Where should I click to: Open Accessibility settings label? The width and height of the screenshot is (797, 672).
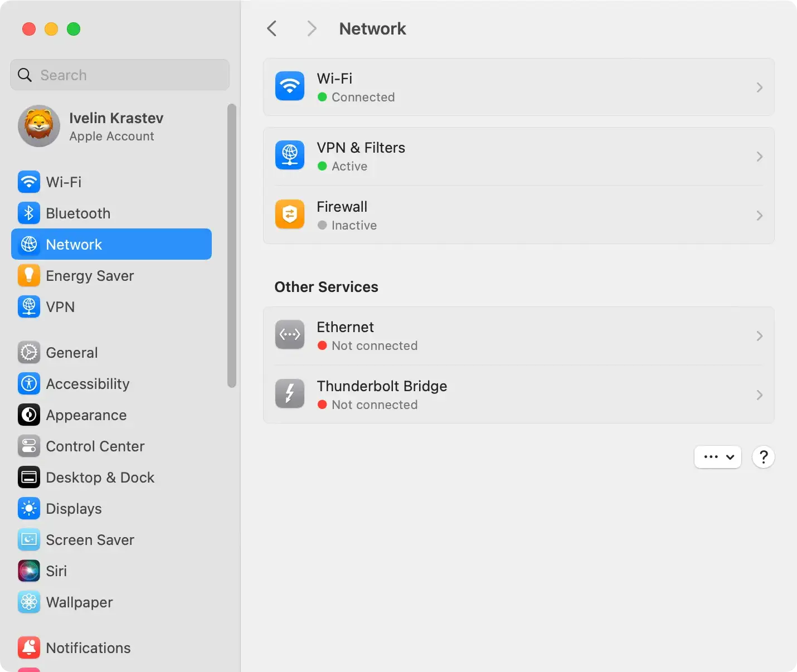(88, 384)
